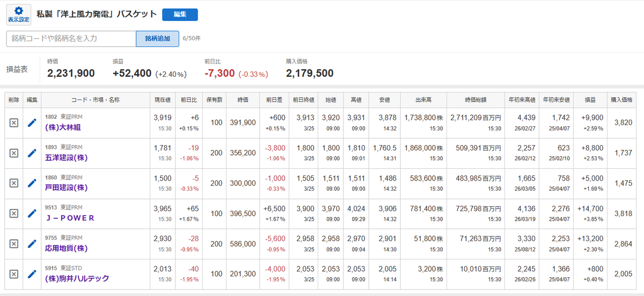Open the 五洋建設(株) stock link
This screenshot has height=296, width=644.
point(66,157)
